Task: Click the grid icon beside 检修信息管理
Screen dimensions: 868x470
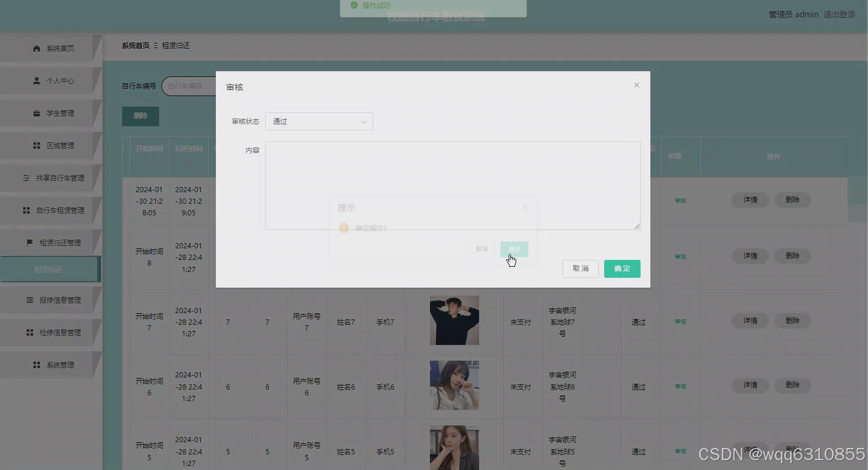Action: click(30, 332)
